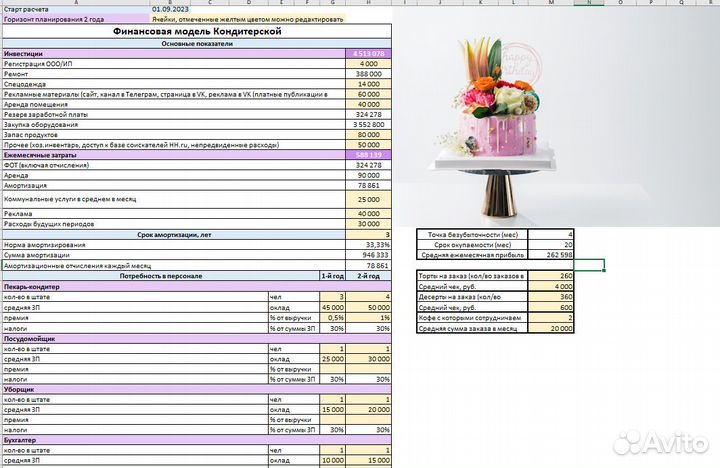Click the title 'Финансовая модель Кондитерской'
720x468 pixels.
197,32
